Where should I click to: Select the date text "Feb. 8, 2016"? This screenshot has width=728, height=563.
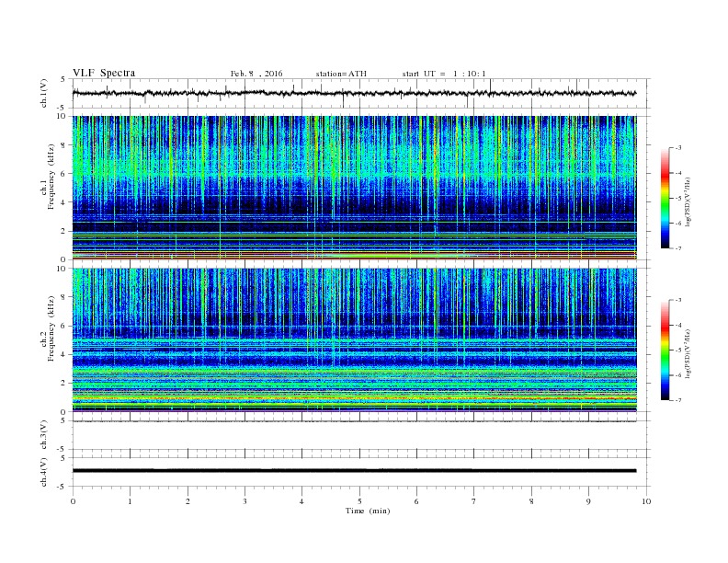(256, 74)
